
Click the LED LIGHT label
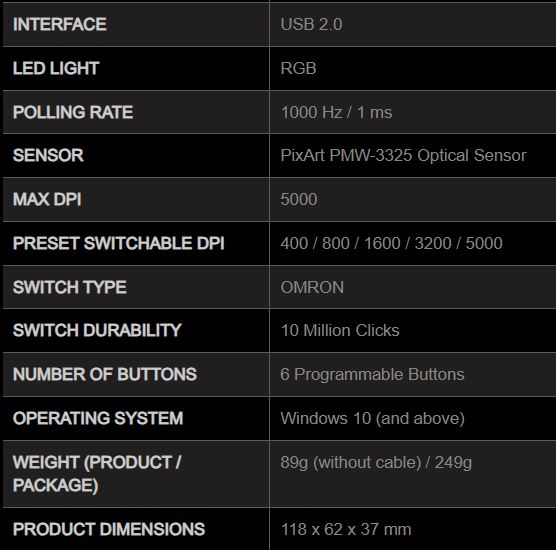click(x=56, y=68)
